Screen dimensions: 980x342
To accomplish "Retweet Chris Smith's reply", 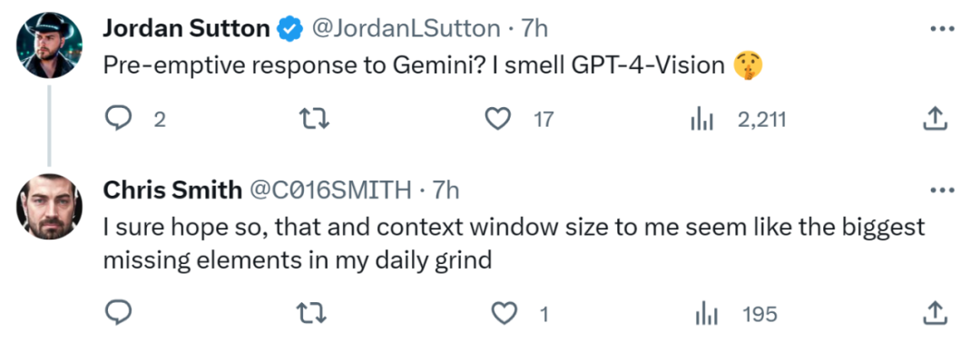I will pyautogui.click(x=315, y=312).
